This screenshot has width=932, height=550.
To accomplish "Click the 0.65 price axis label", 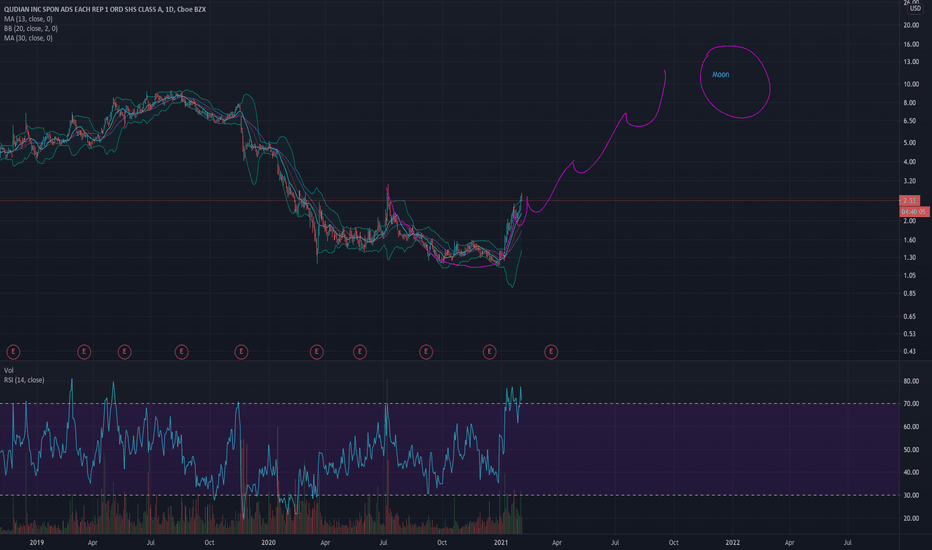I will point(909,316).
